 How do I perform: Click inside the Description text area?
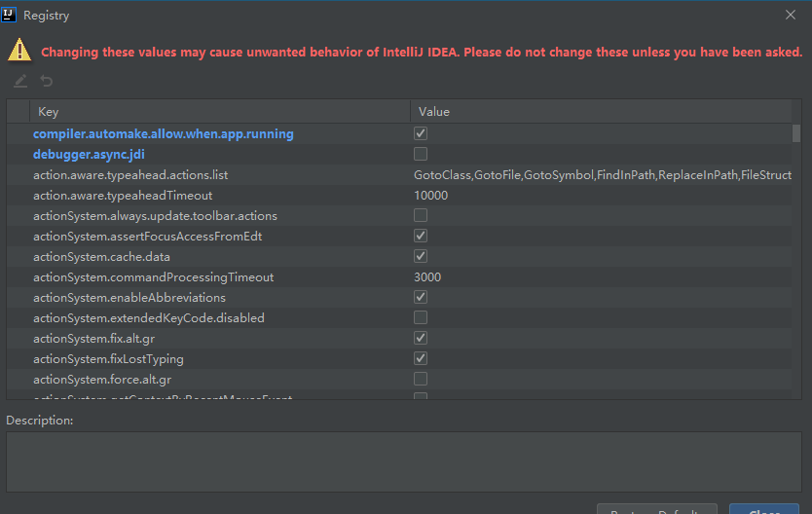pyautogui.click(x=404, y=461)
